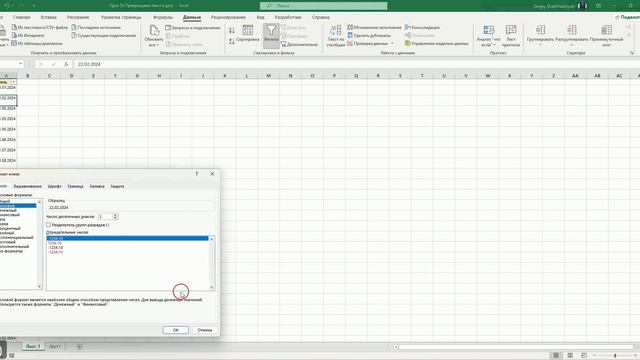The height and width of the screenshot is (360, 640).
Task: Open the custom Sort (Сортировка) dialog button
Action: 248,33
